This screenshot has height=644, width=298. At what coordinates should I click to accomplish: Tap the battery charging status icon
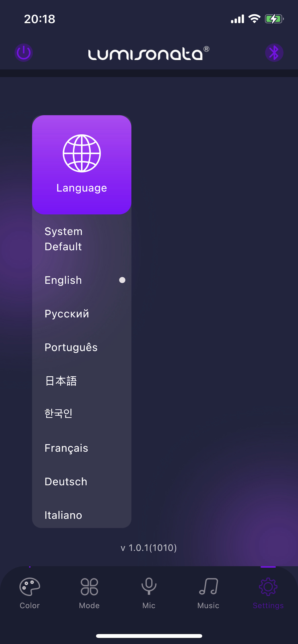tap(274, 19)
